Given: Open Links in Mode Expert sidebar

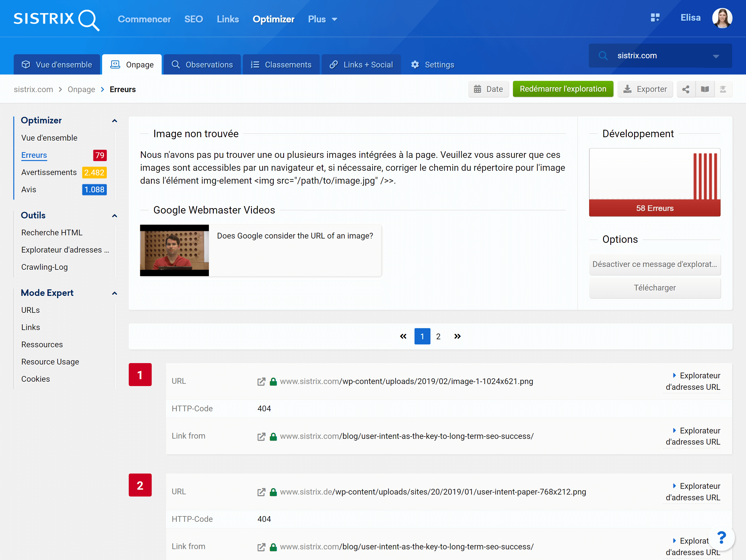Looking at the screenshot, I should coord(31,328).
